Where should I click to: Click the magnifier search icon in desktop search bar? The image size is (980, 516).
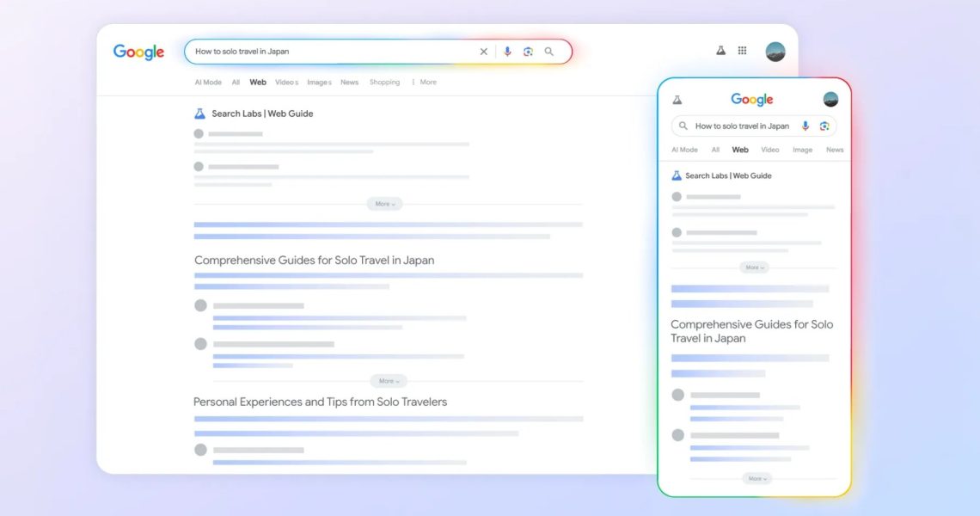click(x=548, y=52)
